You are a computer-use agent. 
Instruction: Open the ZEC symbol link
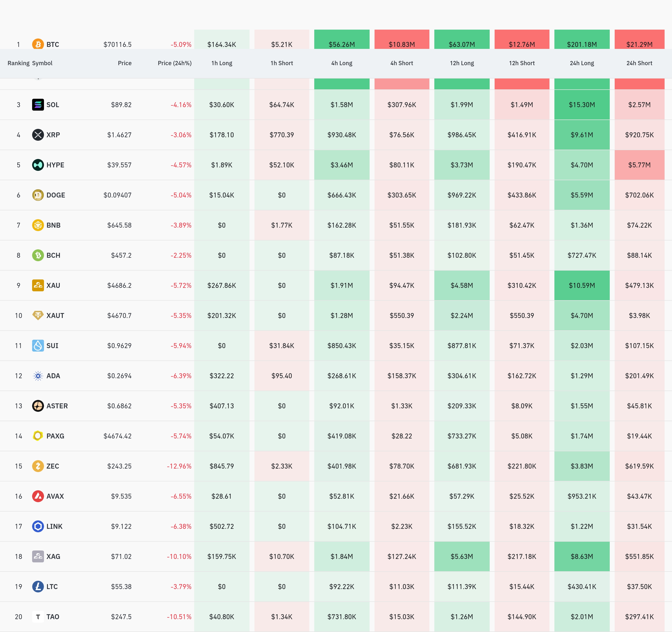(x=52, y=466)
